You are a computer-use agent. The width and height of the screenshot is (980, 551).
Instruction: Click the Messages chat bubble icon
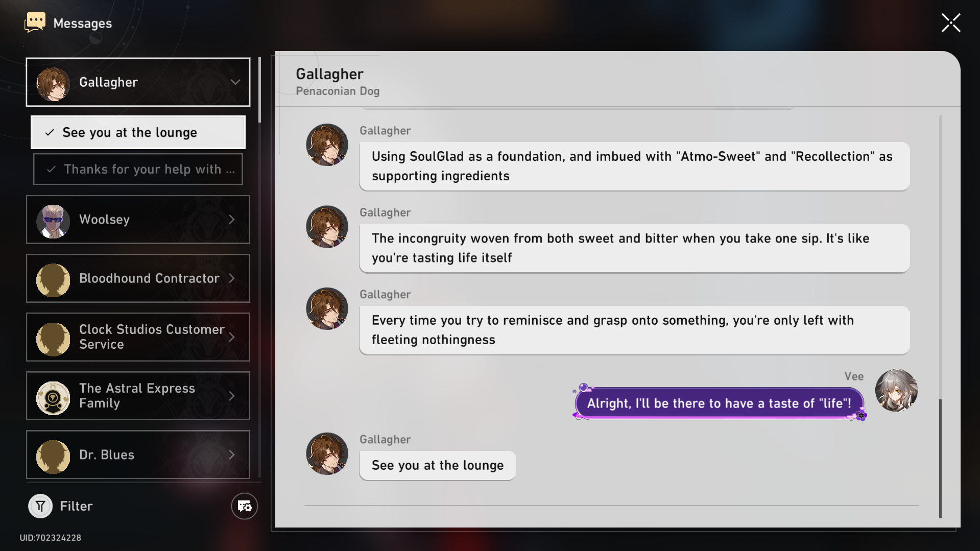click(x=35, y=22)
